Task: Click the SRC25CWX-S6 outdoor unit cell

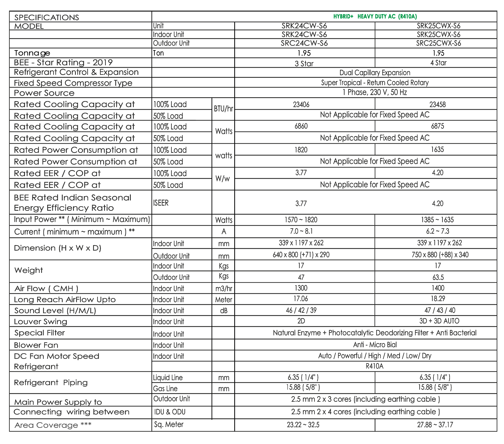Action: [x=438, y=43]
